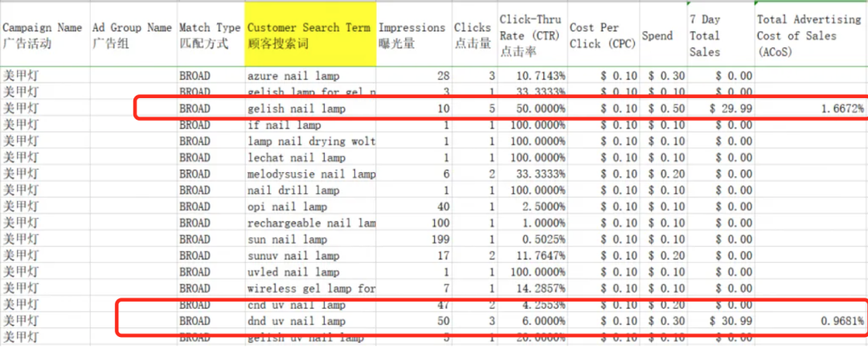868x349 pixels.
Task: Select the impressions value 28
Action: (414, 76)
